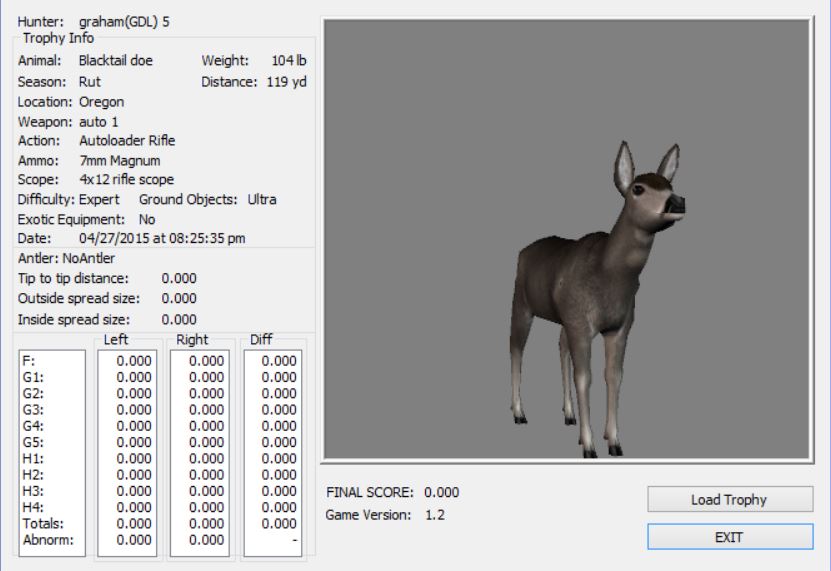Click the FINAL SCORE value

[441, 493]
